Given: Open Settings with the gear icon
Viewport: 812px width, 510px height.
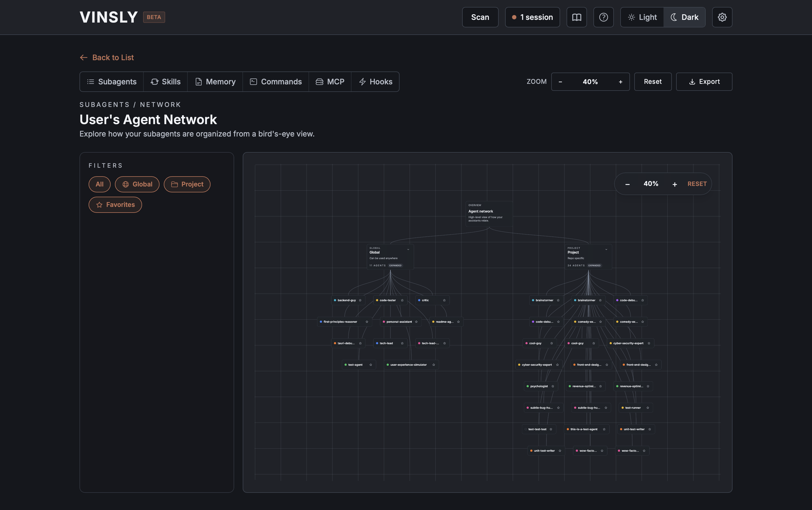Looking at the screenshot, I should [x=722, y=17].
